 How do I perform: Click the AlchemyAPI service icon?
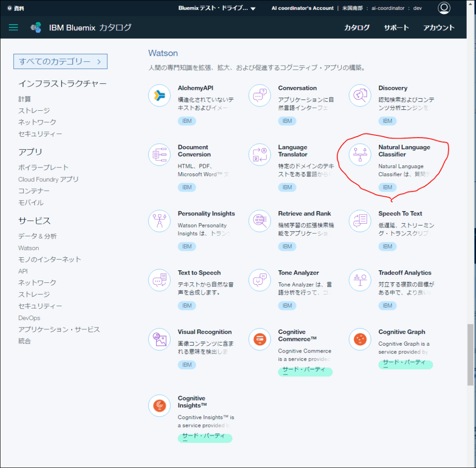(x=159, y=95)
